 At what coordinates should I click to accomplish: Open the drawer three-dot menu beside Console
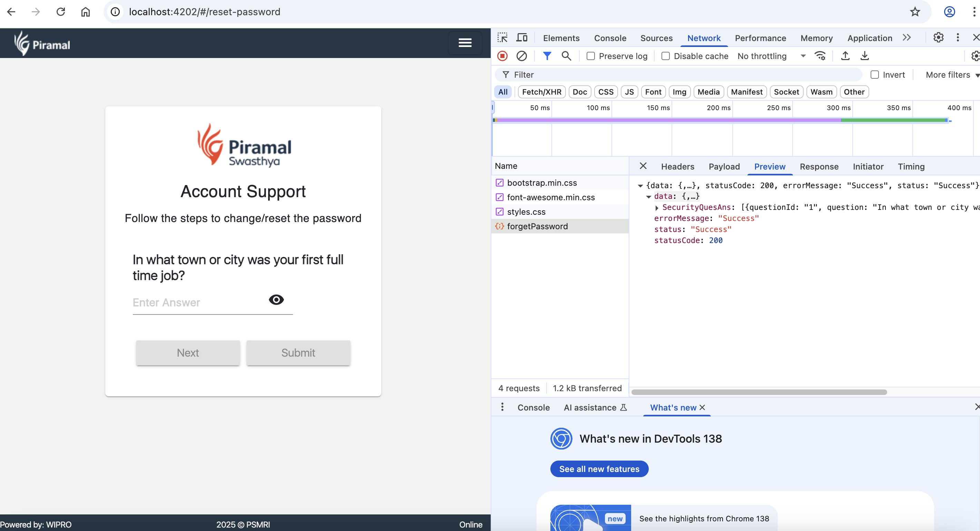[502, 407]
